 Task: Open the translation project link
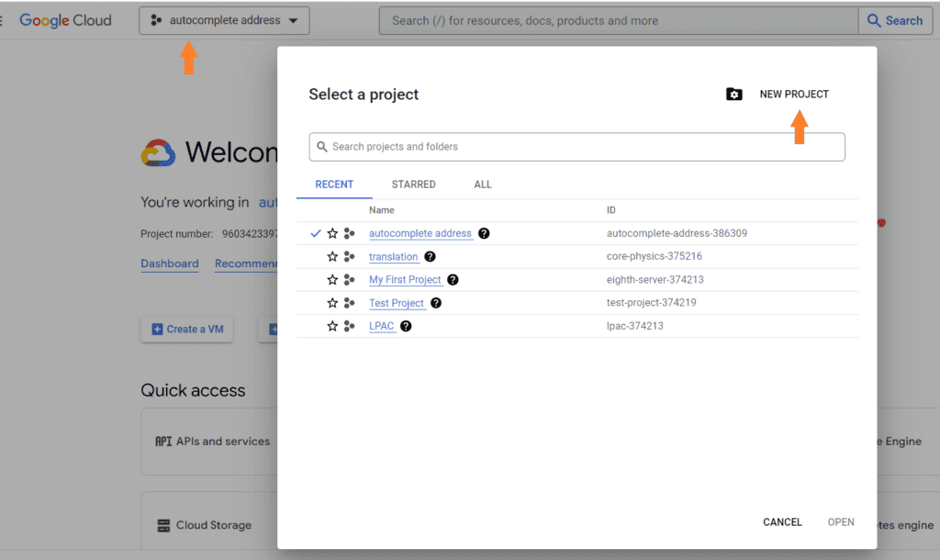pyautogui.click(x=393, y=257)
